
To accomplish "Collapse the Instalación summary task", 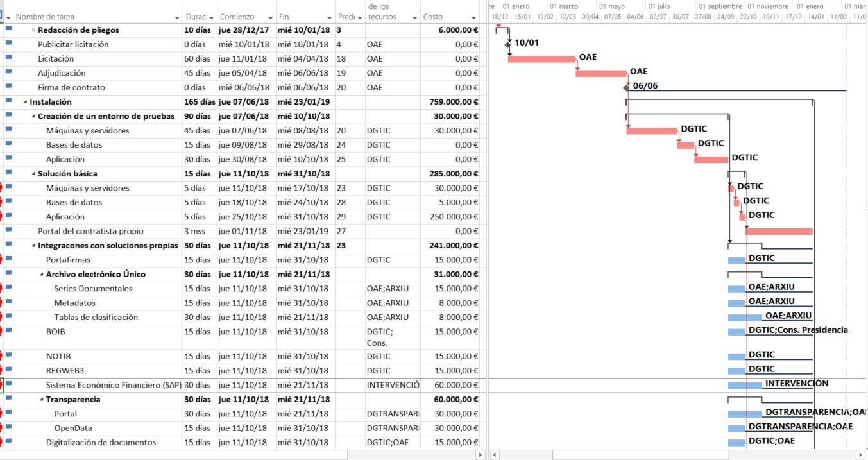I will pyautogui.click(x=26, y=102).
